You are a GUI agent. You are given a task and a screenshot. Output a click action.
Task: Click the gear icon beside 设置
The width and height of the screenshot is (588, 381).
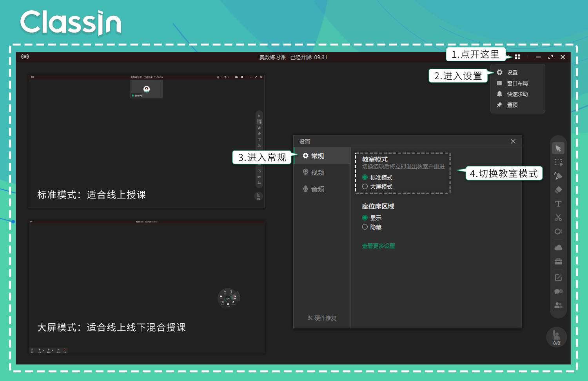point(499,72)
